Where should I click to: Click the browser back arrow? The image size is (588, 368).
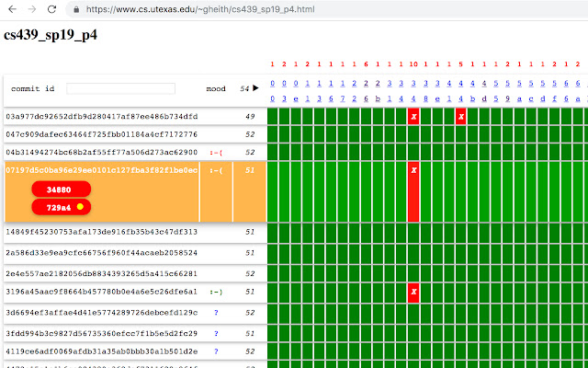11,9
